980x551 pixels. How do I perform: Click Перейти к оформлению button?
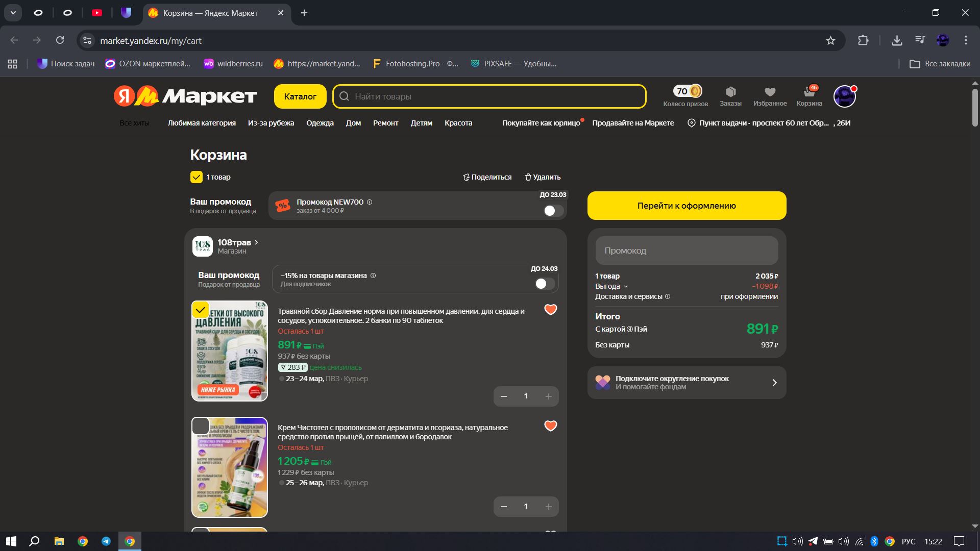pyautogui.click(x=686, y=206)
